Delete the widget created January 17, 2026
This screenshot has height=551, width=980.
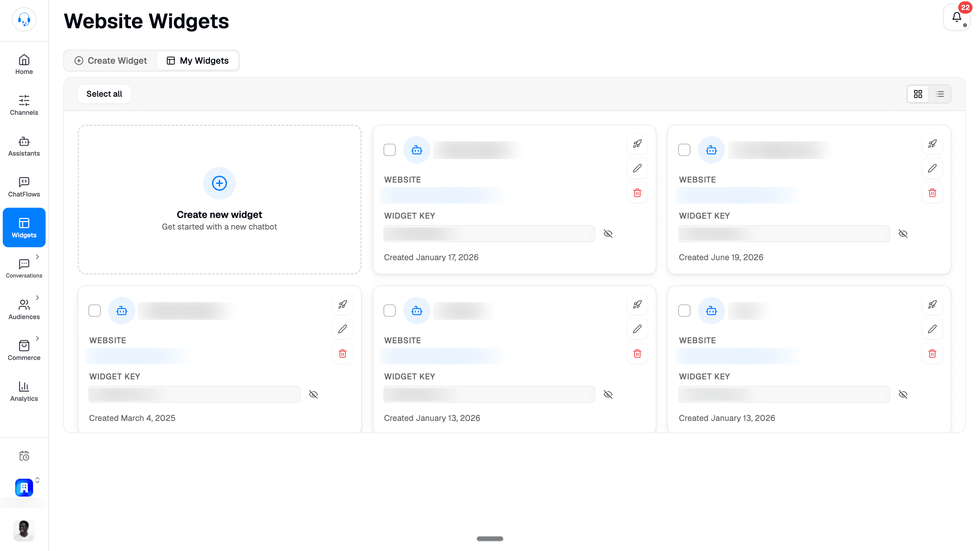pos(637,193)
